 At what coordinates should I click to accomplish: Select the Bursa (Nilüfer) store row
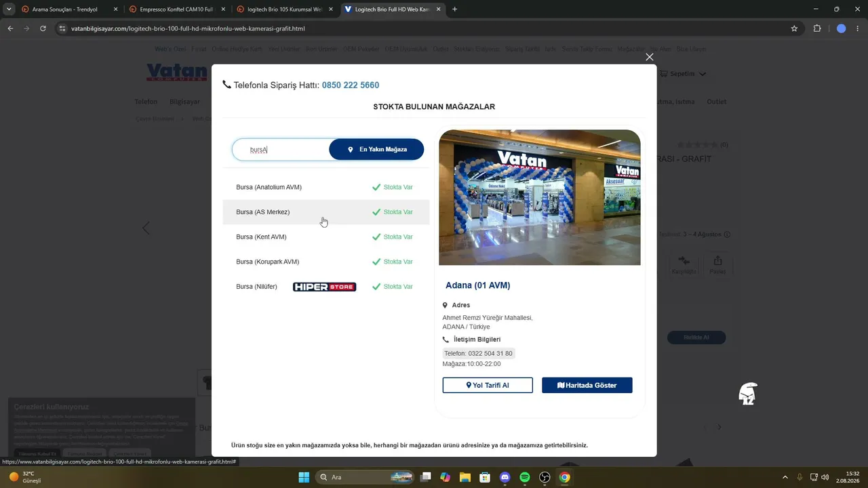[326, 287]
